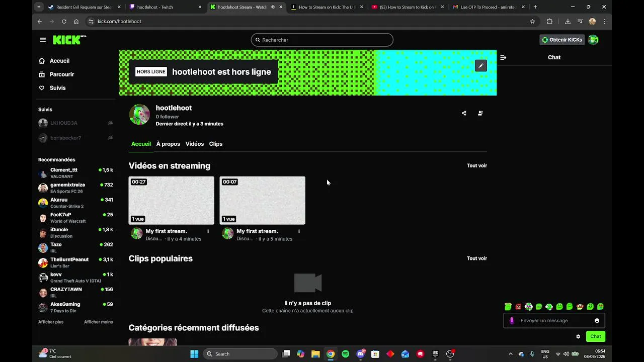Open Chrome extensions menu

(x=549, y=22)
